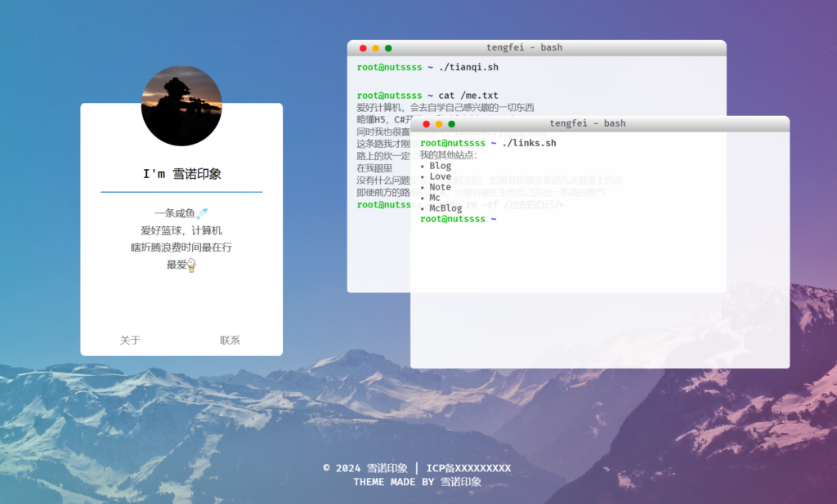This screenshot has height=504, width=837.
Task: Maximize the tianqi.sh terminal using green dot
Action: tap(388, 48)
